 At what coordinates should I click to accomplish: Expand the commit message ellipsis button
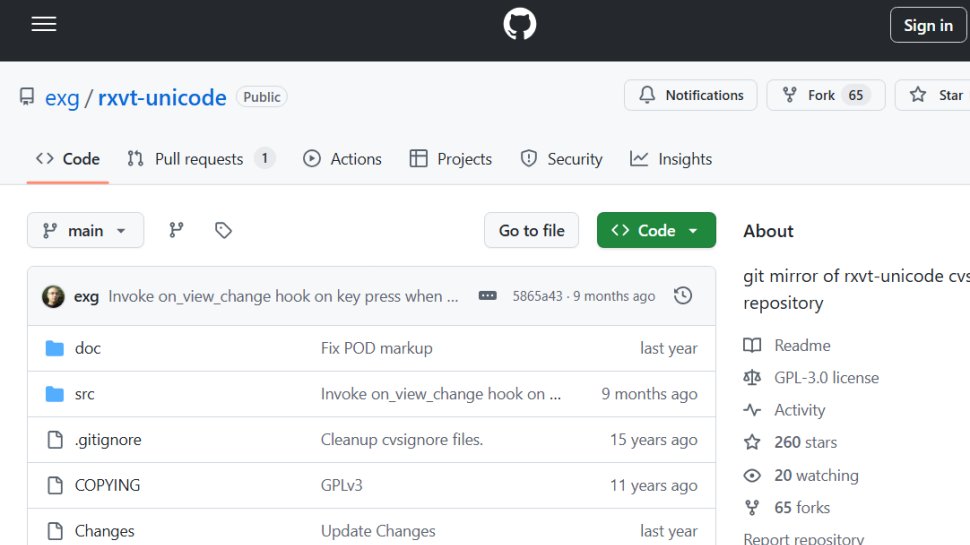487,296
